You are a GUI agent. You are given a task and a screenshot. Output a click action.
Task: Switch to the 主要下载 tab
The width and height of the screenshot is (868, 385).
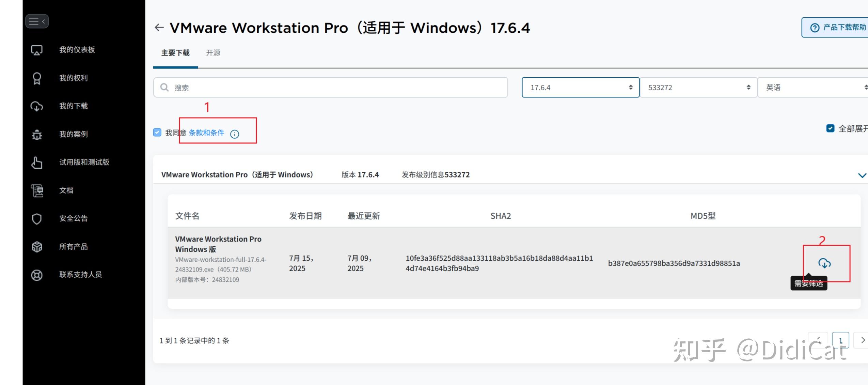click(x=175, y=53)
